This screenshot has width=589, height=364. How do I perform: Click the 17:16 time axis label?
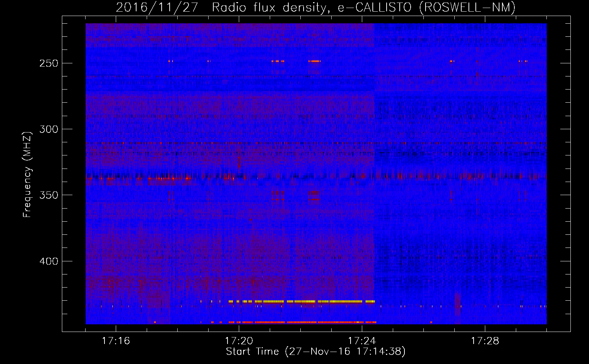[x=116, y=341]
